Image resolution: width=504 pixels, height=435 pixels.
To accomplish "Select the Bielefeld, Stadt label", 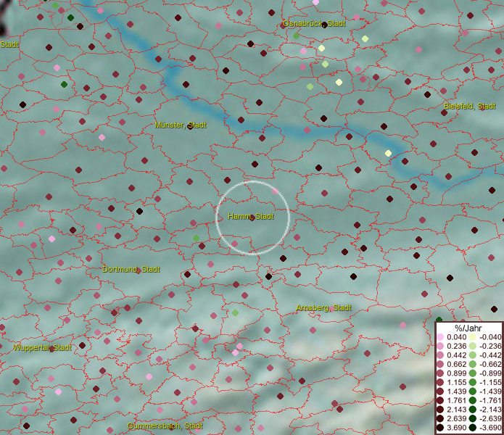I will tap(470, 106).
